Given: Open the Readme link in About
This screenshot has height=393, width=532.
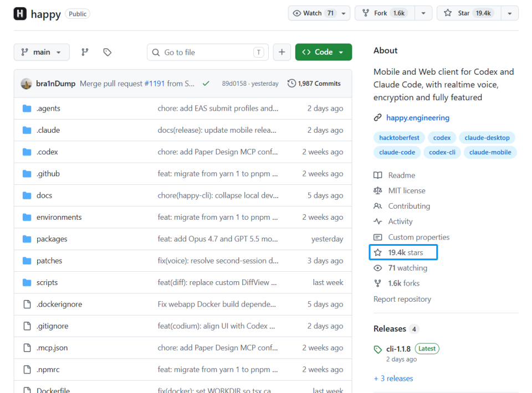Looking at the screenshot, I should point(402,175).
